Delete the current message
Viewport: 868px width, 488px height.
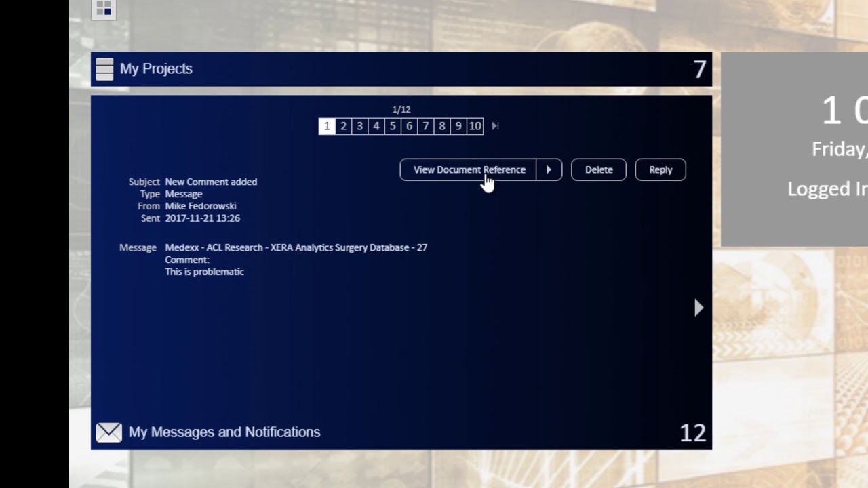(x=599, y=169)
